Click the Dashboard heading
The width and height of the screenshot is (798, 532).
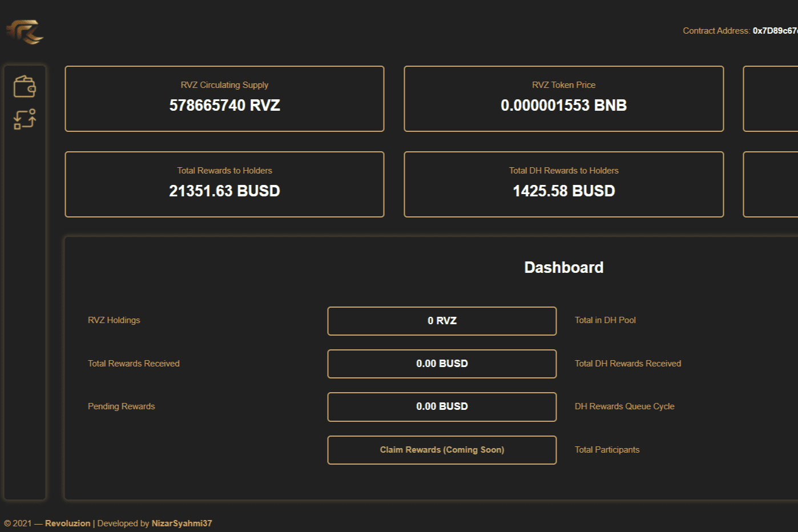point(563,267)
